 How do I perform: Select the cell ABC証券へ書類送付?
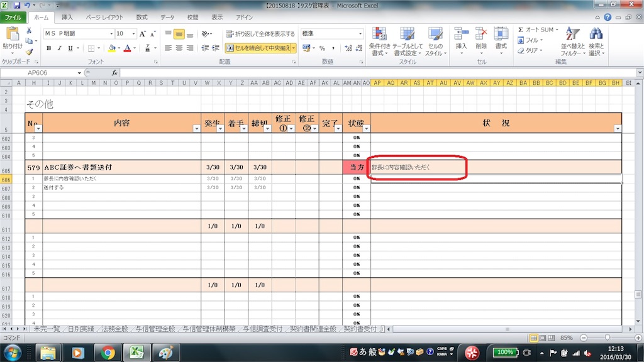coord(121,167)
